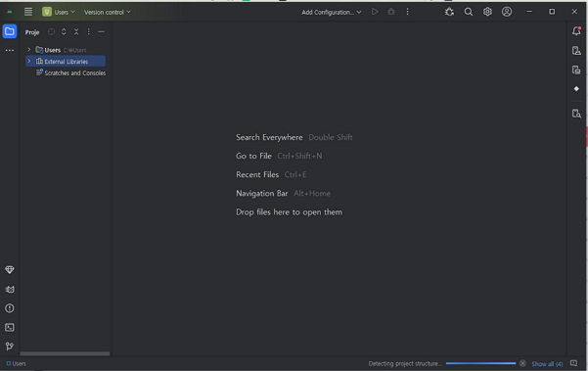
Task: Click the Expand All icon in Project panel
Action: (x=64, y=32)
